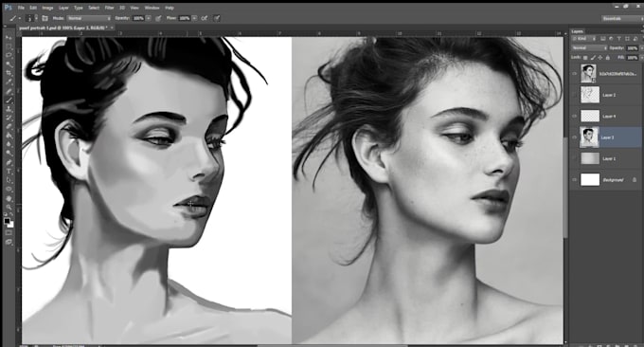
Task: Toggle pressure for opacity button
Action: tap(158, 19)
